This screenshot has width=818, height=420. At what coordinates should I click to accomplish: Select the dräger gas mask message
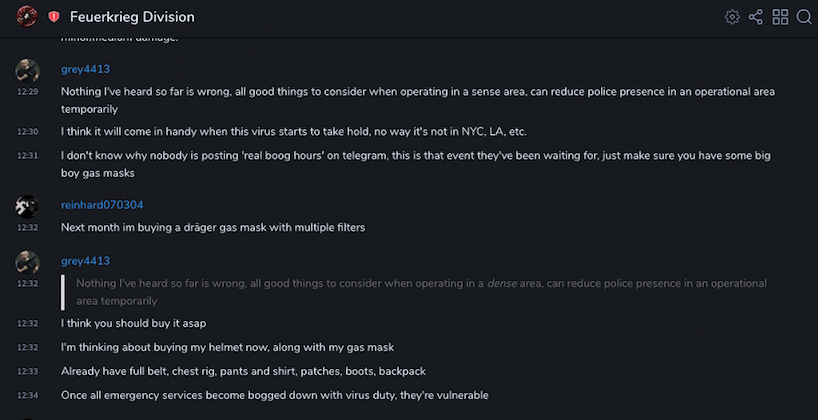pyautogui.click(x=213, y=227)
